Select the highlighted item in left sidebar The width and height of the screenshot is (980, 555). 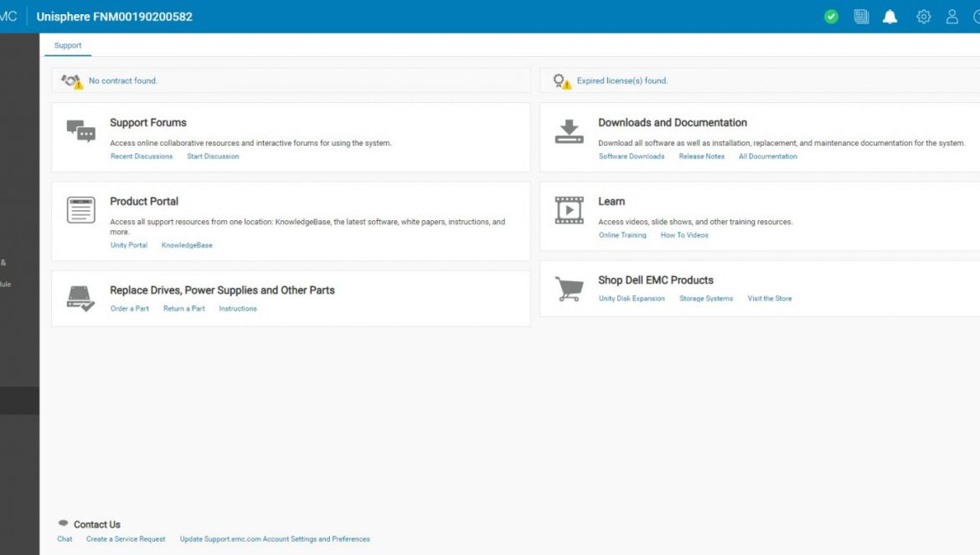19,401
